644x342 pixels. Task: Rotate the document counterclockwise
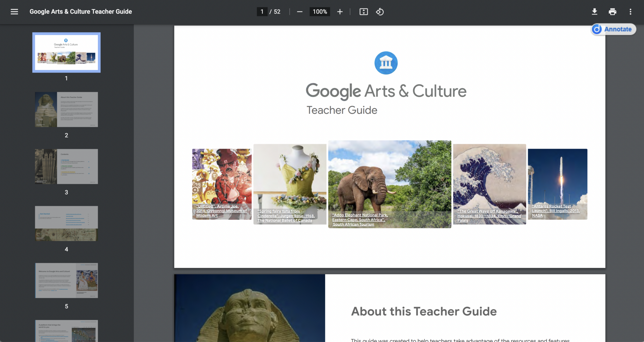380,12
